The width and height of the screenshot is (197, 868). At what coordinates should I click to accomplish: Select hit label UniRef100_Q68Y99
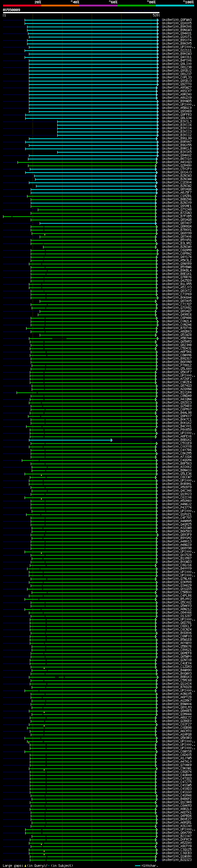click(x=177, y=233)
